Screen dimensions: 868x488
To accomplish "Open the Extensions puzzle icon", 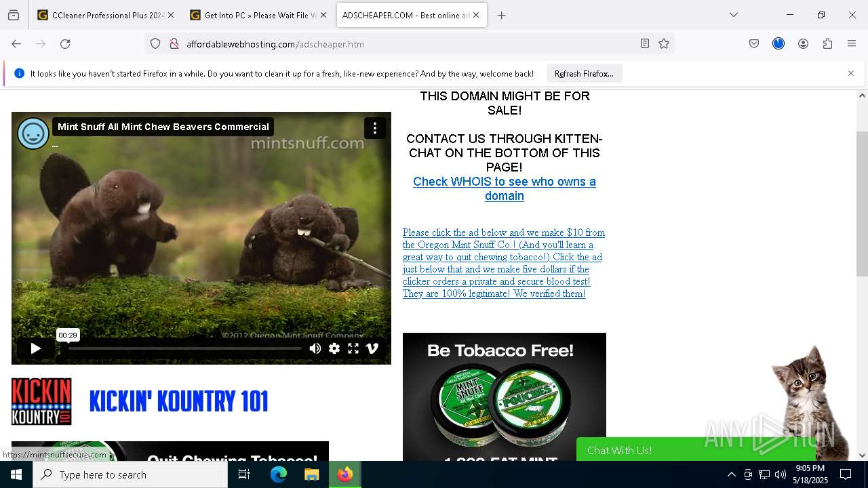I will (827, 44).
